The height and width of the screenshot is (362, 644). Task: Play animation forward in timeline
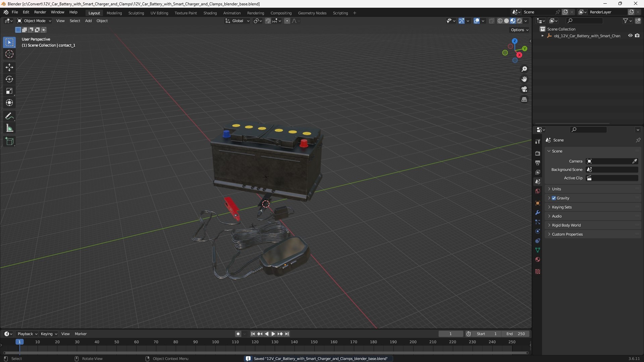[273, 334]
